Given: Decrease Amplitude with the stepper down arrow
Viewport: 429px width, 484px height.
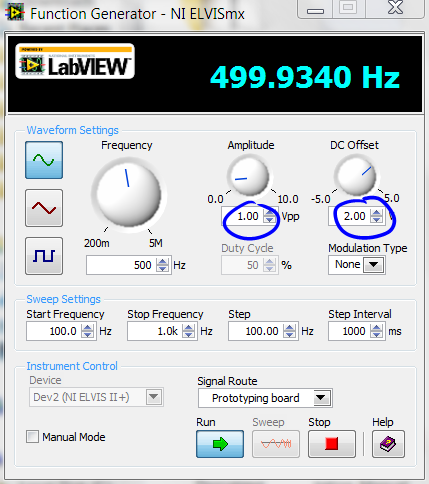Looking at the screenshot, I should tap(269, 220).
